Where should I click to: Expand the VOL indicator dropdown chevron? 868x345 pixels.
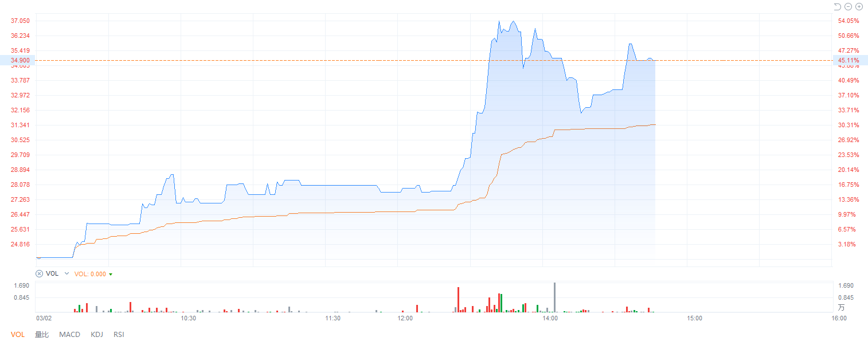[67, 274]
